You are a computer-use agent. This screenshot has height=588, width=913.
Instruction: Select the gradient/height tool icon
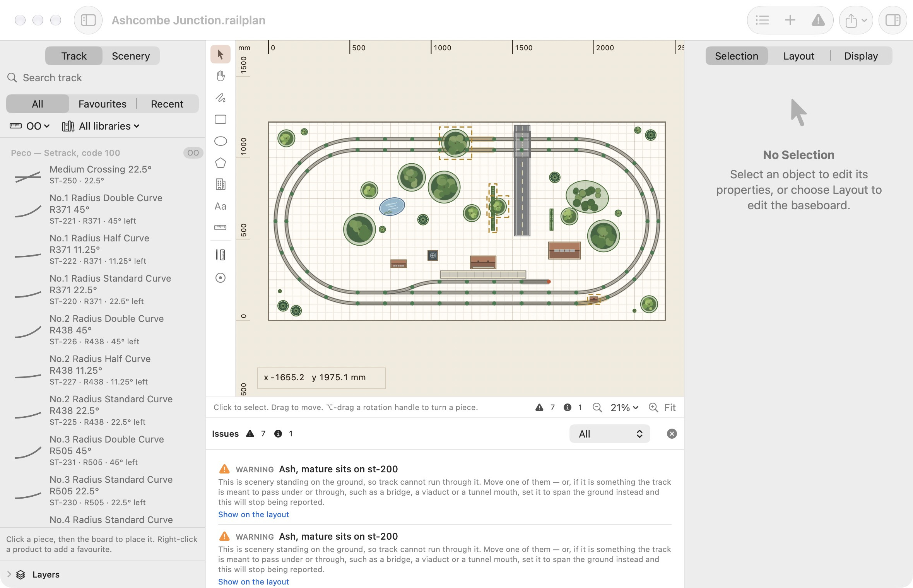point(221,255)
